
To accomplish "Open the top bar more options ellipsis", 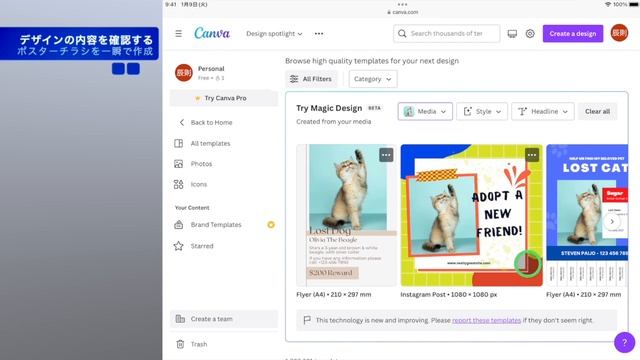I will 319,33.
